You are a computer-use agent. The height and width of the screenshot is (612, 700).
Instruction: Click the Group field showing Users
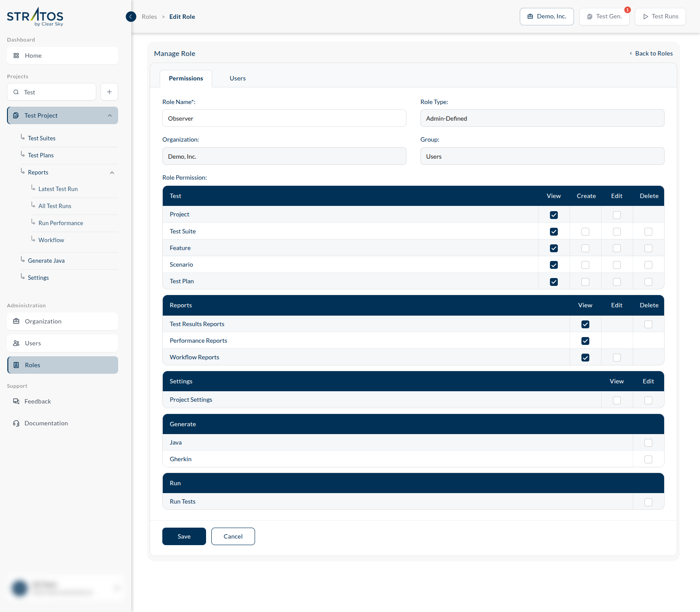542,156
